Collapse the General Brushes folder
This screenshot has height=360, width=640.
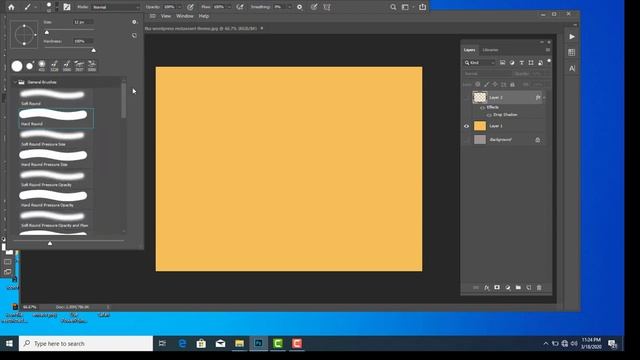point(16,82)
